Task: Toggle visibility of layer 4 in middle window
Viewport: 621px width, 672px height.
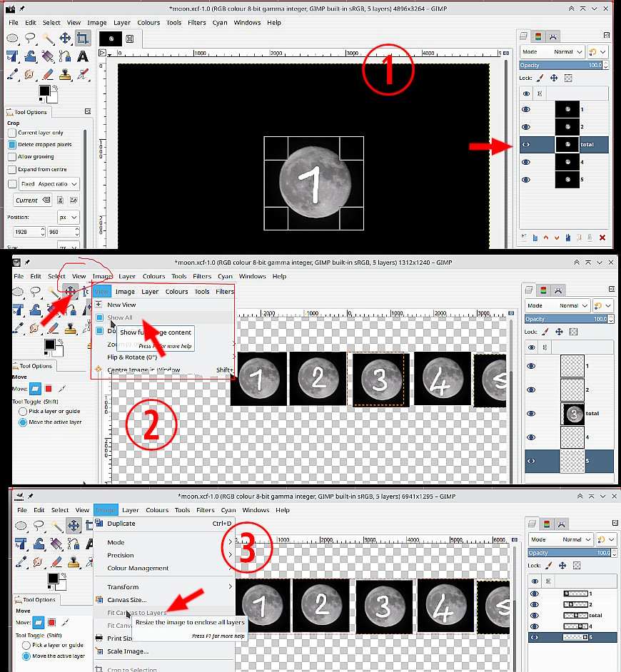Action: (x=531, y=437)
